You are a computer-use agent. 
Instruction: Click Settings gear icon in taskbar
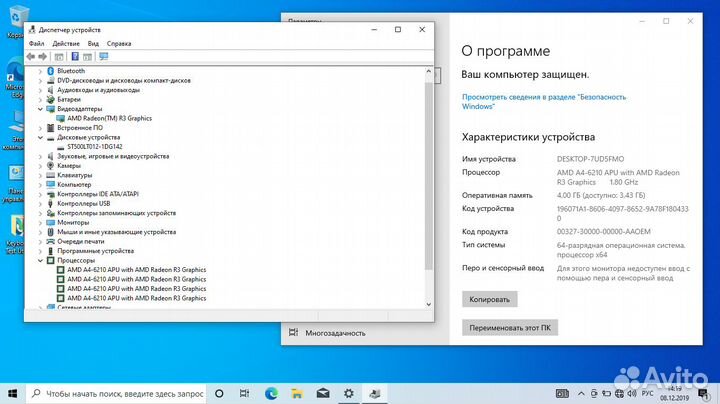[x=349, y=393]
